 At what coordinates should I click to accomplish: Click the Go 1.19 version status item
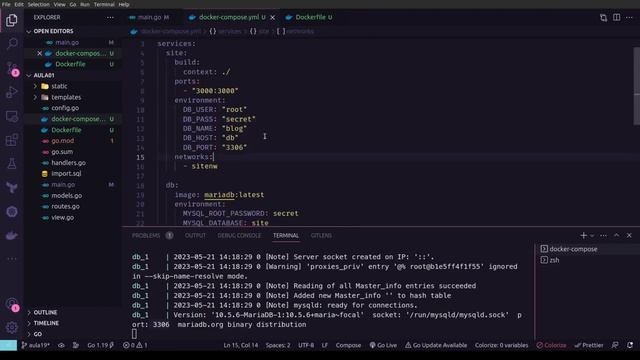pyautogui.click(x=100, y=345)
